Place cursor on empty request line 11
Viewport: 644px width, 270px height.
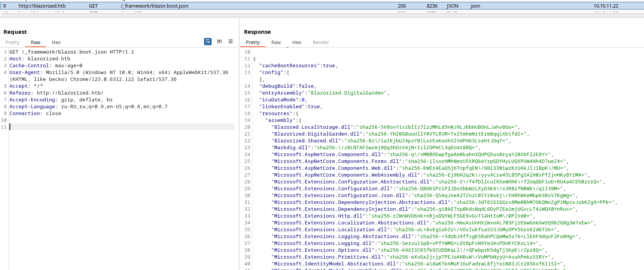point(122,127)
